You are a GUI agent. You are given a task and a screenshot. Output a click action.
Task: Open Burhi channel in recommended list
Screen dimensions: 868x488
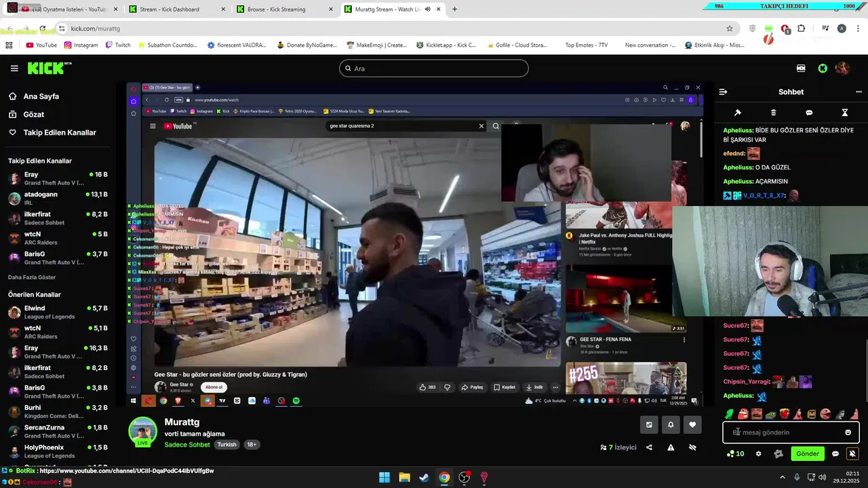click(x=58, y=412)
